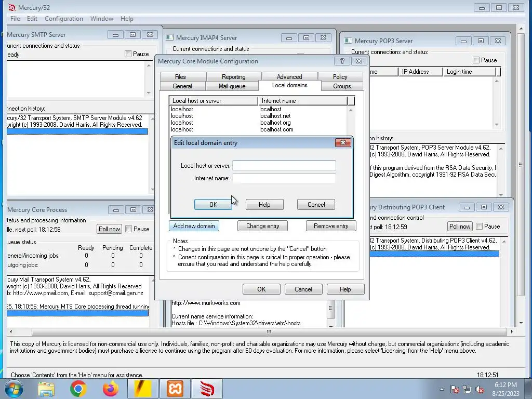
Task: Click taskbar clock showing 6:12 PM
Action: click(x=506, y=389)
